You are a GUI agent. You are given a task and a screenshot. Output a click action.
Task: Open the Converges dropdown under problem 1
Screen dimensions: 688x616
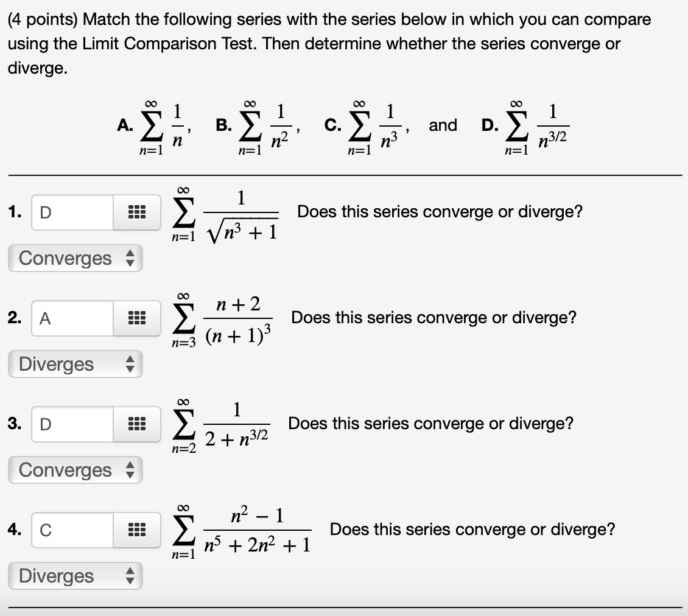(75, 258)
